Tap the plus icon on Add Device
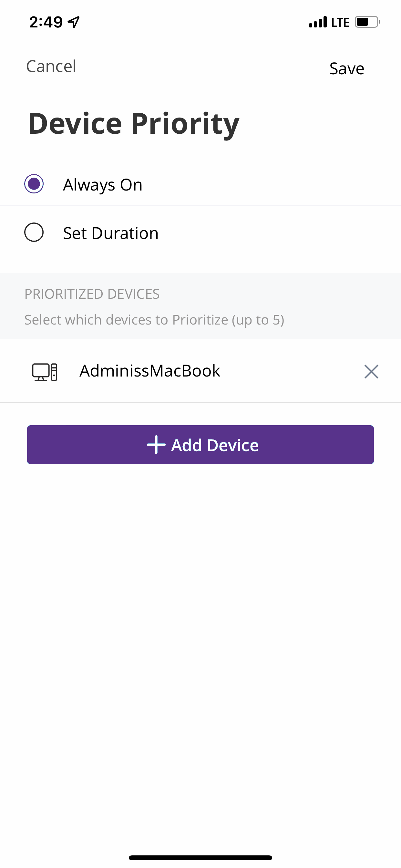This screenshot has height=868, width=401. pyautogui.click(x=156, y=445)
